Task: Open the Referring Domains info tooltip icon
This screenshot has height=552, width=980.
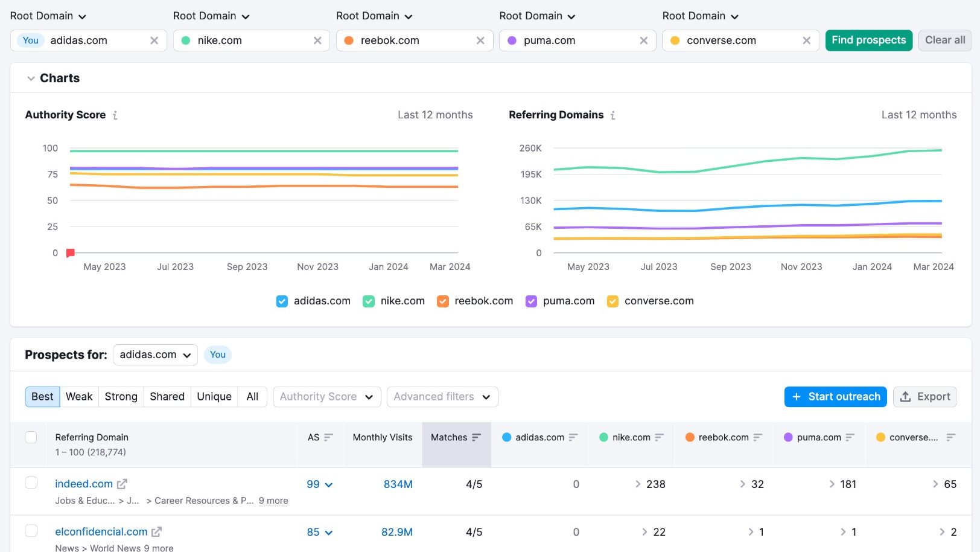Action: [x=613, y=115]
